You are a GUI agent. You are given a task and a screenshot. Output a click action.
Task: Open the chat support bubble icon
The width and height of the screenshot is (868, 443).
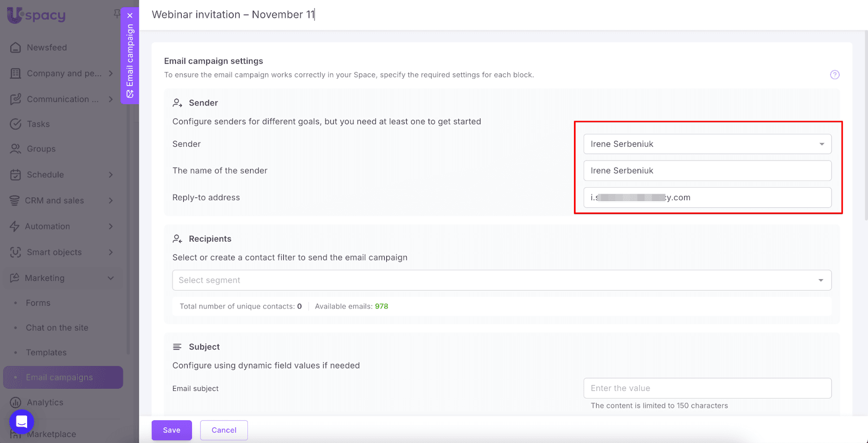point(22,421)
